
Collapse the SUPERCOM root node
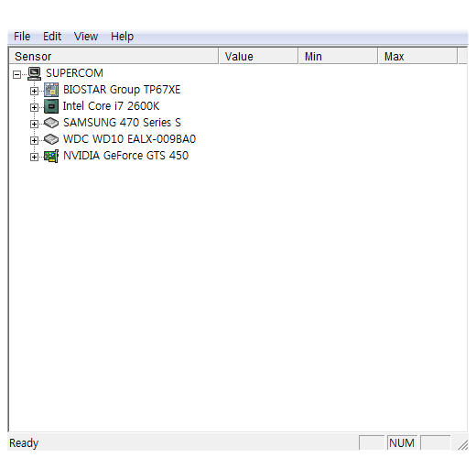pyautogui.click(x=17, y=74)
